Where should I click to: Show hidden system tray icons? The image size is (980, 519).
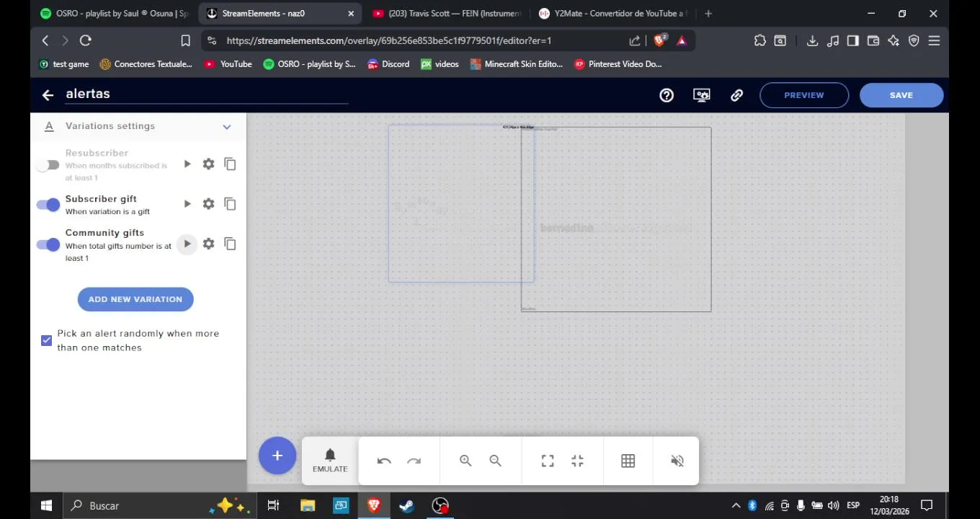[736, 505]
